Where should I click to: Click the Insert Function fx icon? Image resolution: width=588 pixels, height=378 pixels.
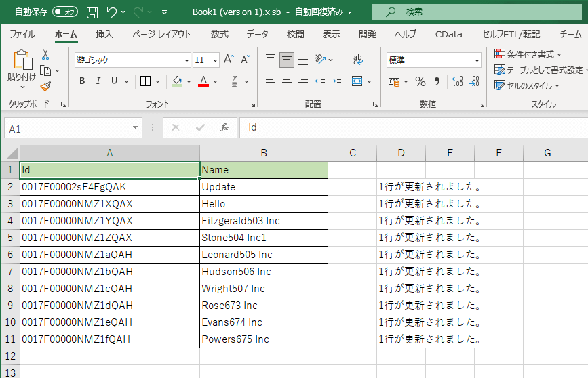click(x=224, y=127)
